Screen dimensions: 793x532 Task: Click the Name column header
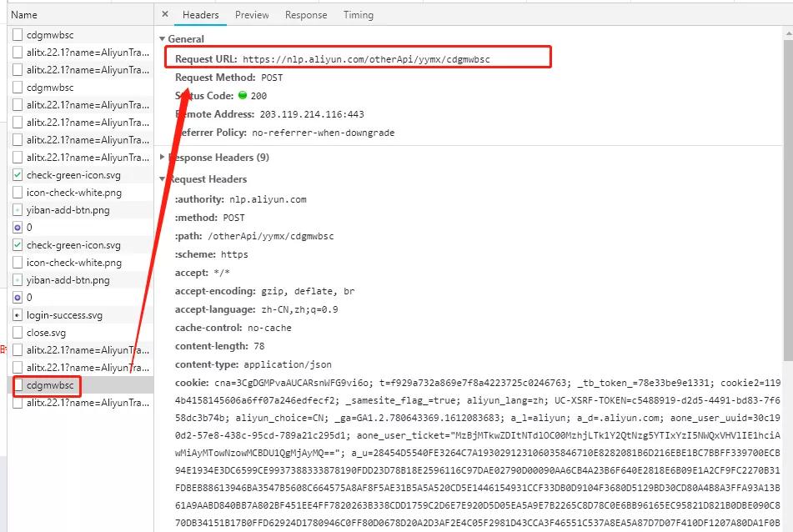click(24, 15)
